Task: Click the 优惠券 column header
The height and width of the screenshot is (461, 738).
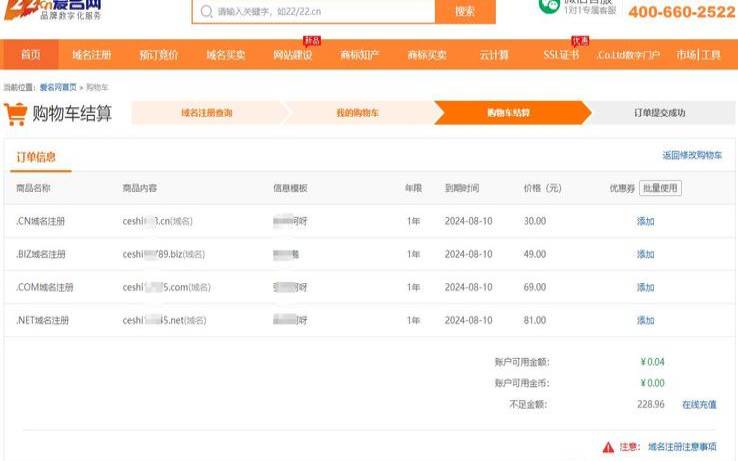Action: tap(622, 188)
